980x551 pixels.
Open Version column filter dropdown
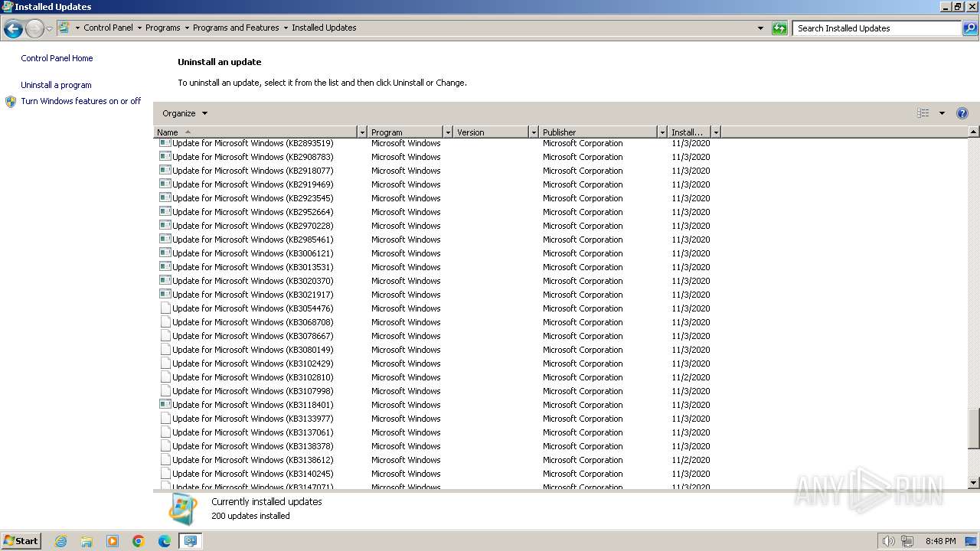(534, 132)
